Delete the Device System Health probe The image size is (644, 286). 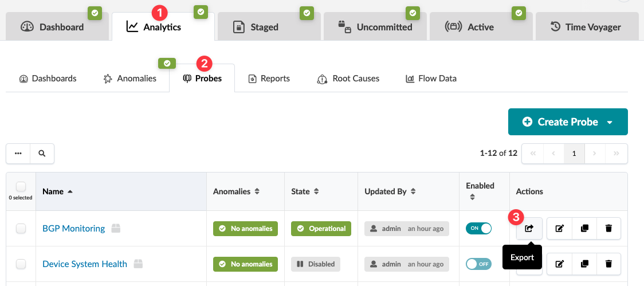pyautogui.click(x=608, y=264)
